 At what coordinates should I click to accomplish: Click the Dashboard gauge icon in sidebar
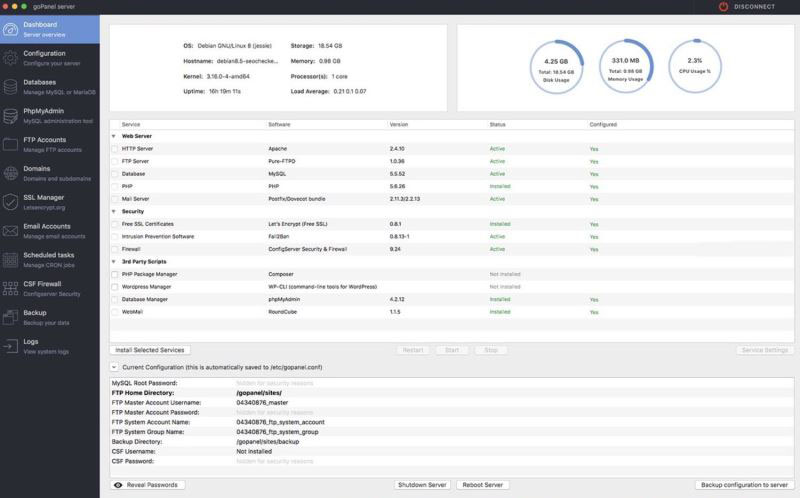tap(10, 30)
